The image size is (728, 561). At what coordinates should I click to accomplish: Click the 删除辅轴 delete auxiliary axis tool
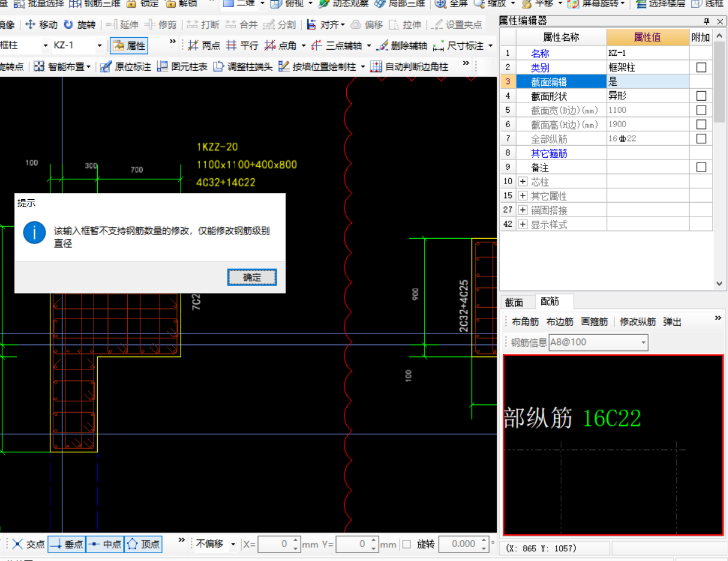tap(402, 46)
